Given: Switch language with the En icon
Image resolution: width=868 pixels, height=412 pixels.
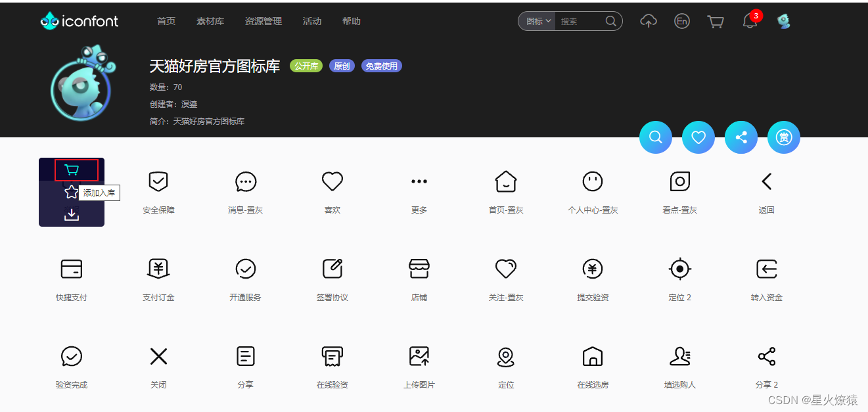Looking at the screenshot, I should pyautogui.click(x=682, y=21).
